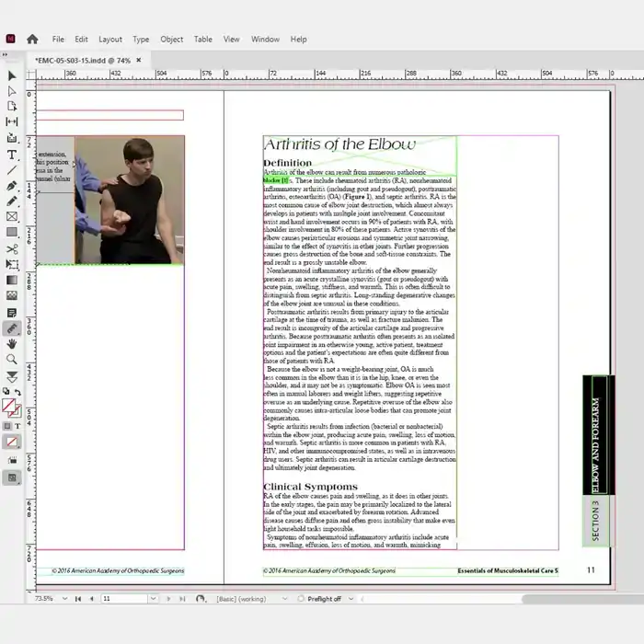This screenshot has height=644, width=644.
Task: Select the Rectangle tool
Action: click(x=12, y=232)
